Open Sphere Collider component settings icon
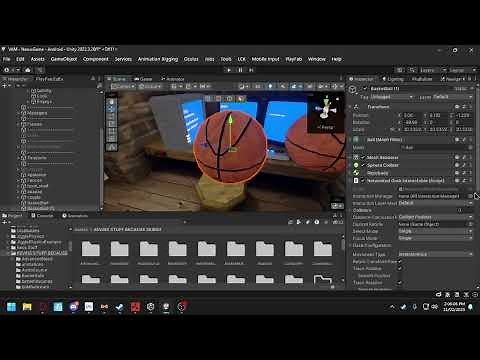480x360 pixels. click(x=464, y=165)
